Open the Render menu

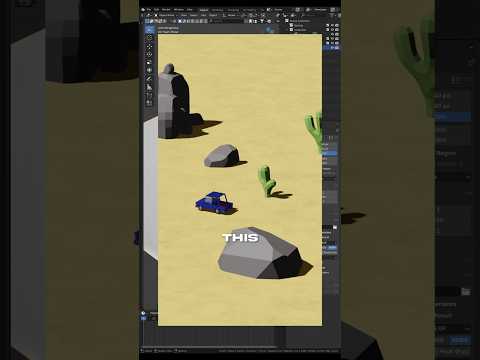(x=166, y=10)
